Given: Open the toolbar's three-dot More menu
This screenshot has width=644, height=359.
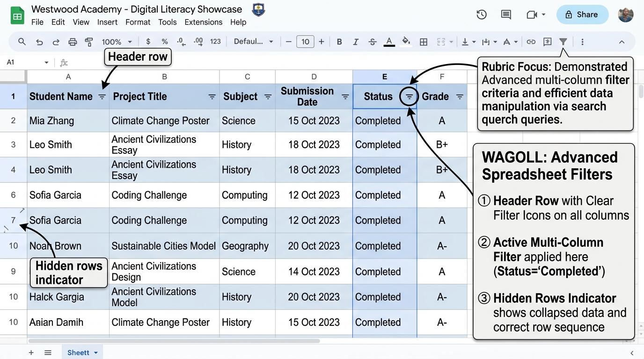Looking at the screenshot, I should coord(582,42).
